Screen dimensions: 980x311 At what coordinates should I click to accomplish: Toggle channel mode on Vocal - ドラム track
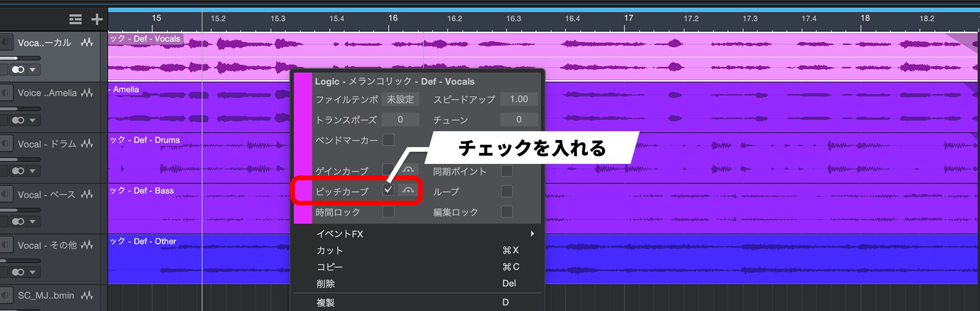18,171
